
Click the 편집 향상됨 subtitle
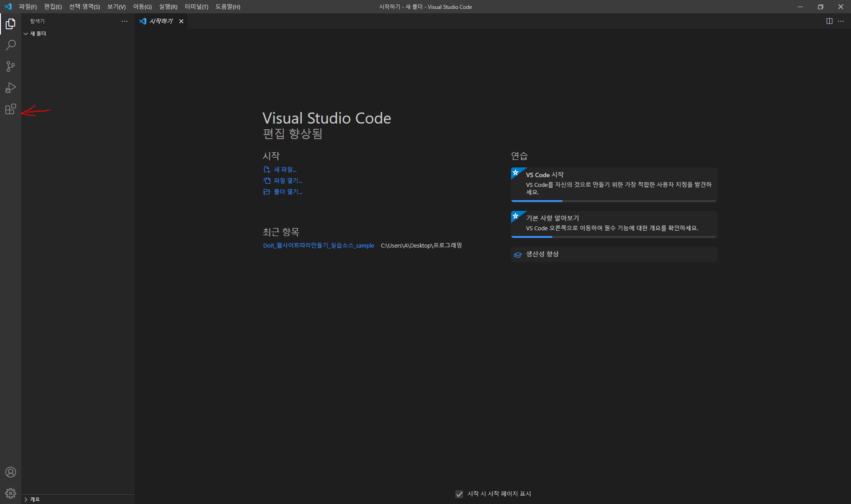(x=293, y=134)
